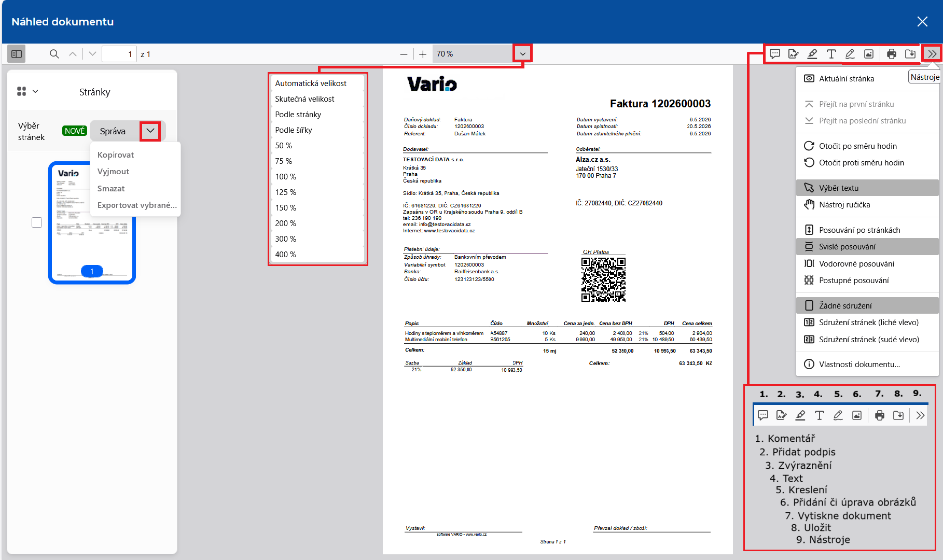Select the Add image tool in top toolbar

869,54
